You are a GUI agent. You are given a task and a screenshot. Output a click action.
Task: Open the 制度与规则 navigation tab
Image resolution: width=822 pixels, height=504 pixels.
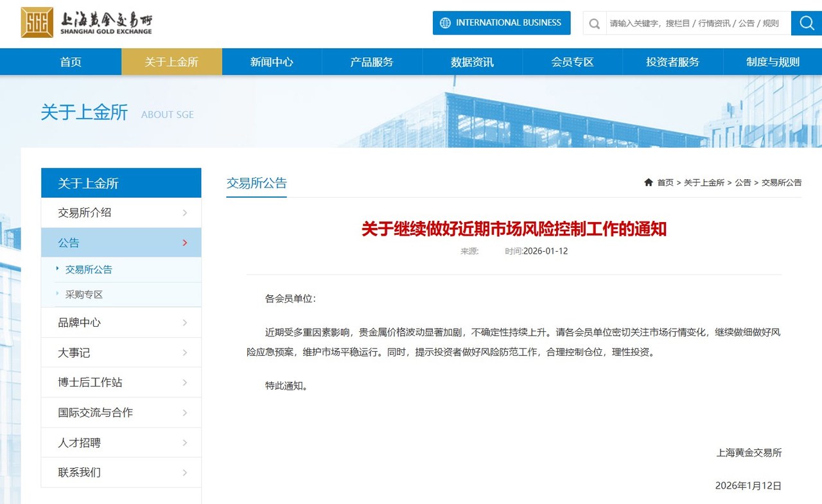(773, 62)
